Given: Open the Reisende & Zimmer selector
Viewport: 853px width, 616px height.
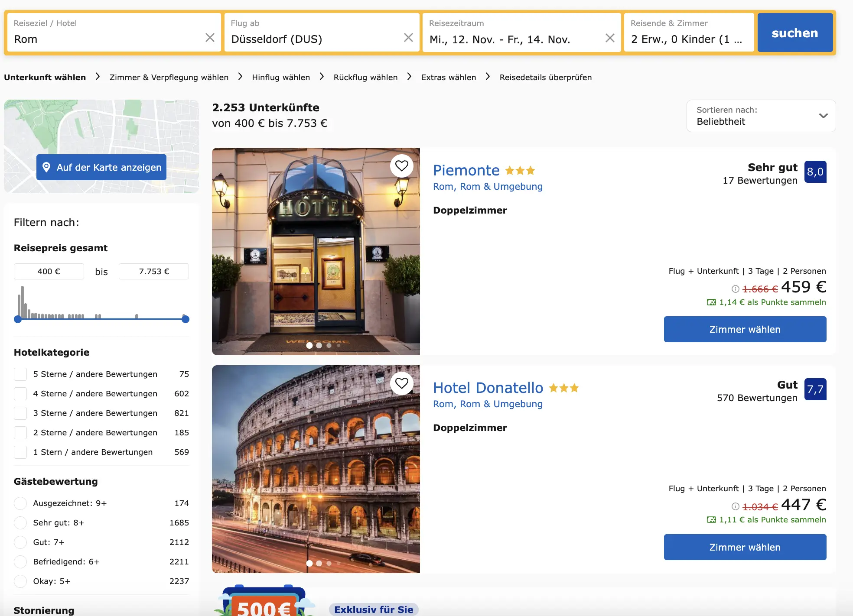Looking at the screenshot, I should click(x=688, y=33).
